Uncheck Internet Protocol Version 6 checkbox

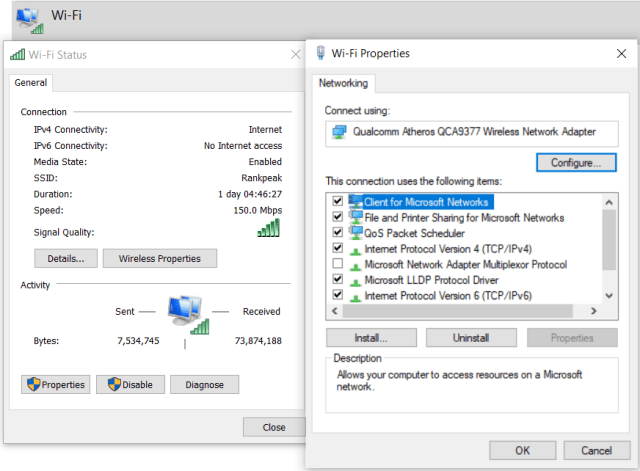click(338, 294)
